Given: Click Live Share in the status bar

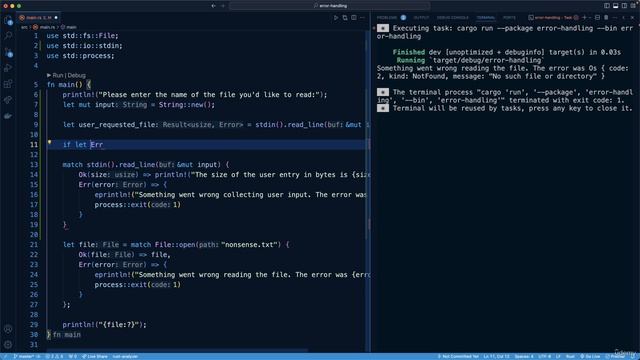Looking at the screenshot, I should point(95,356).
